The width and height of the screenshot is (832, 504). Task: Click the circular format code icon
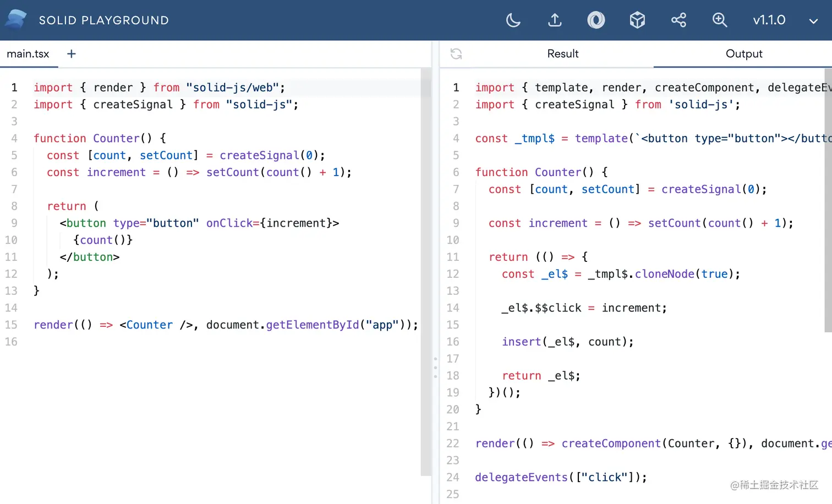(596, 20)
